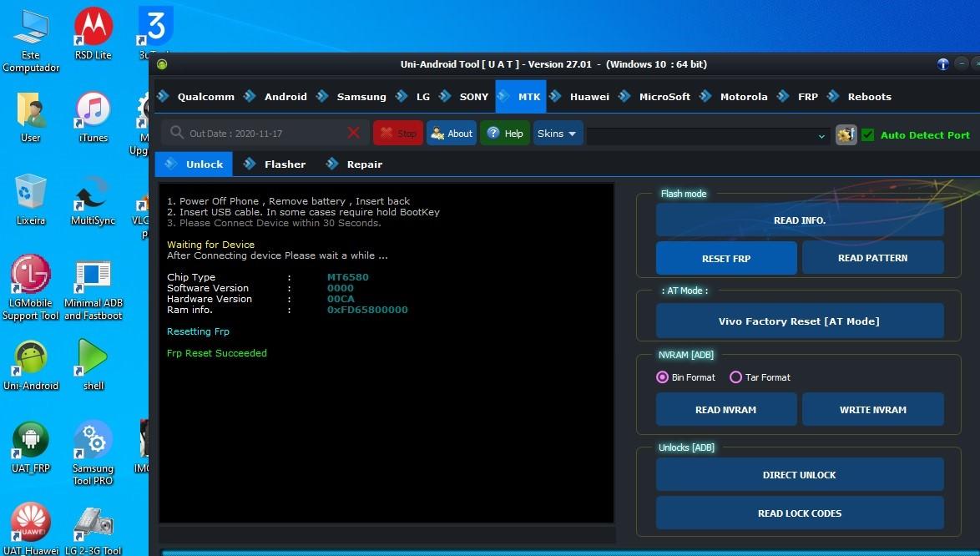This screenshot has height=556, width=980.
Task: Open the Lixeira recycle bin
Action: (30, 199)
